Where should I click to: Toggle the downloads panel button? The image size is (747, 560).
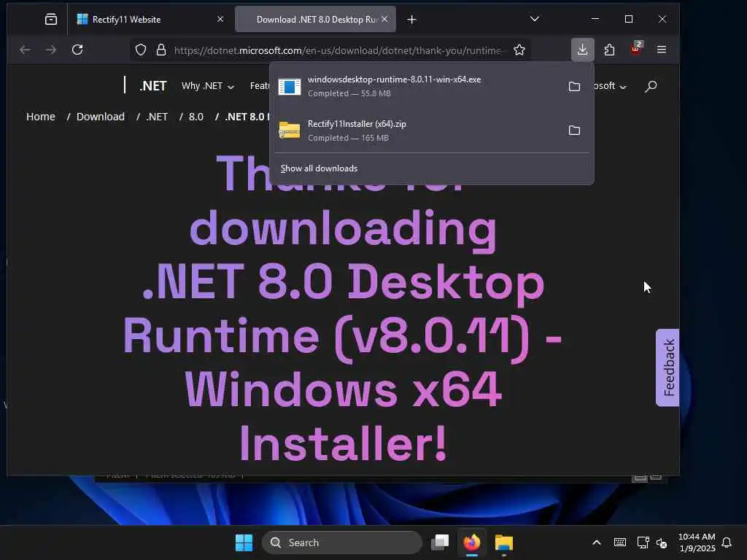point(582,50)
